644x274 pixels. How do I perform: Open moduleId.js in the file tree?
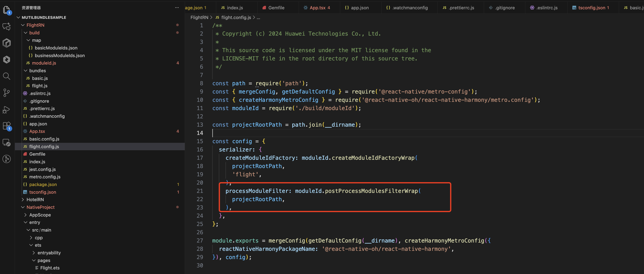coord(44,63)
